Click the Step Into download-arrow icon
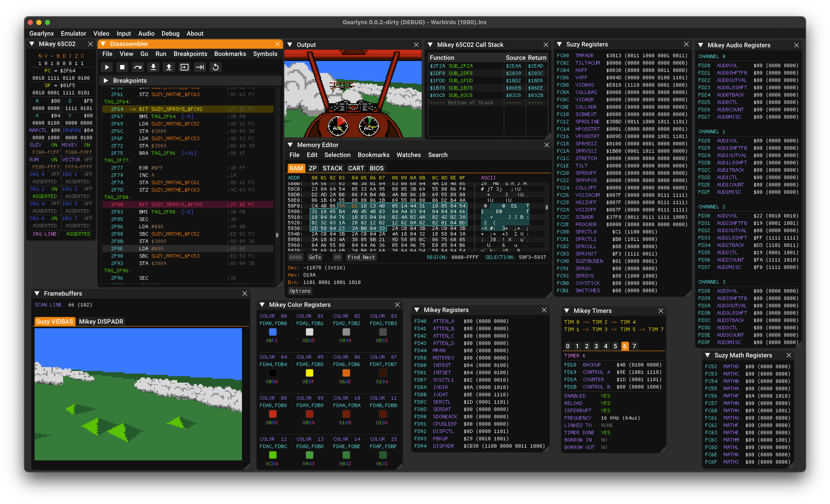The height and width of the screenshot is (504, 830). point(153,67)
